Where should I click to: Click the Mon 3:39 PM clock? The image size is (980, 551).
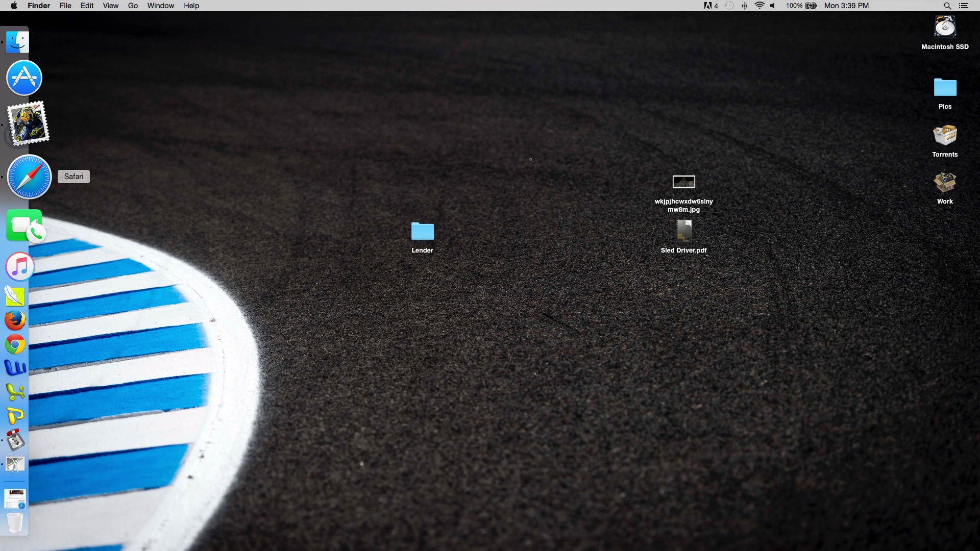tap(846, 6)
